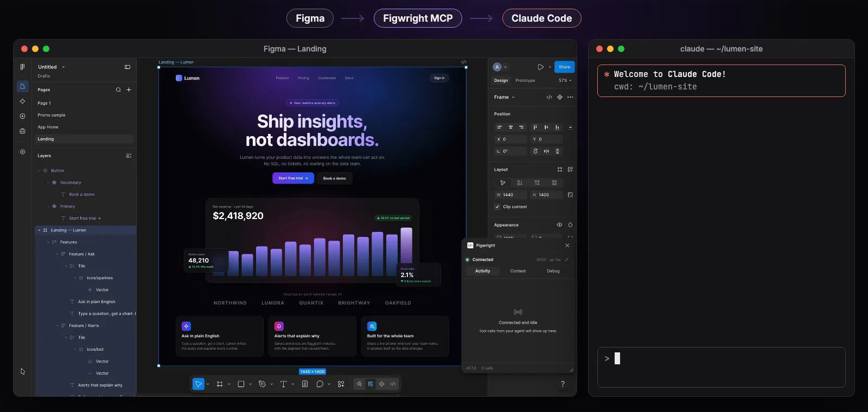The image size is (868, 412).
Task: Close the Figwright plugin panel
Action: 567,246
